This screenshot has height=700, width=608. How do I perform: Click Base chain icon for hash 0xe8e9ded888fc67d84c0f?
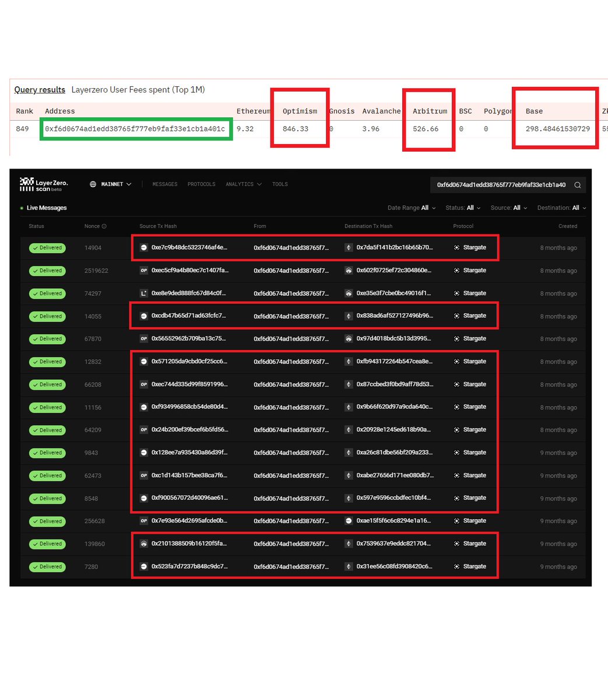click(144, 293)
